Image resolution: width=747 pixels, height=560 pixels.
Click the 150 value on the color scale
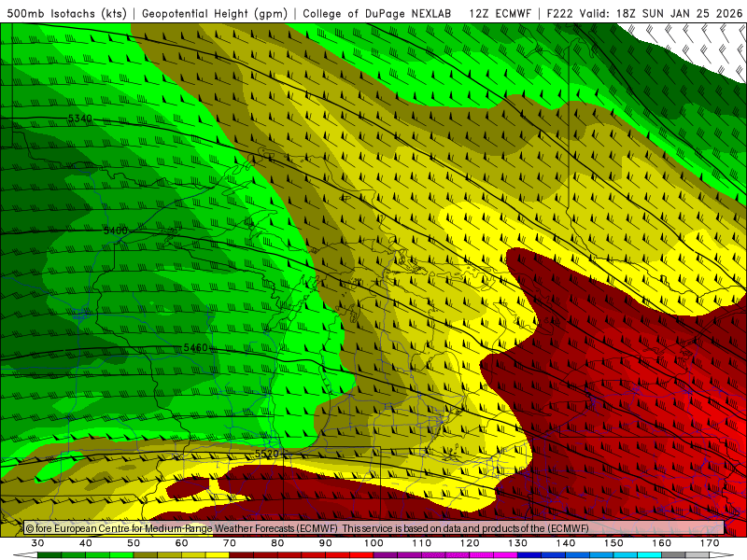pos(613,543)
